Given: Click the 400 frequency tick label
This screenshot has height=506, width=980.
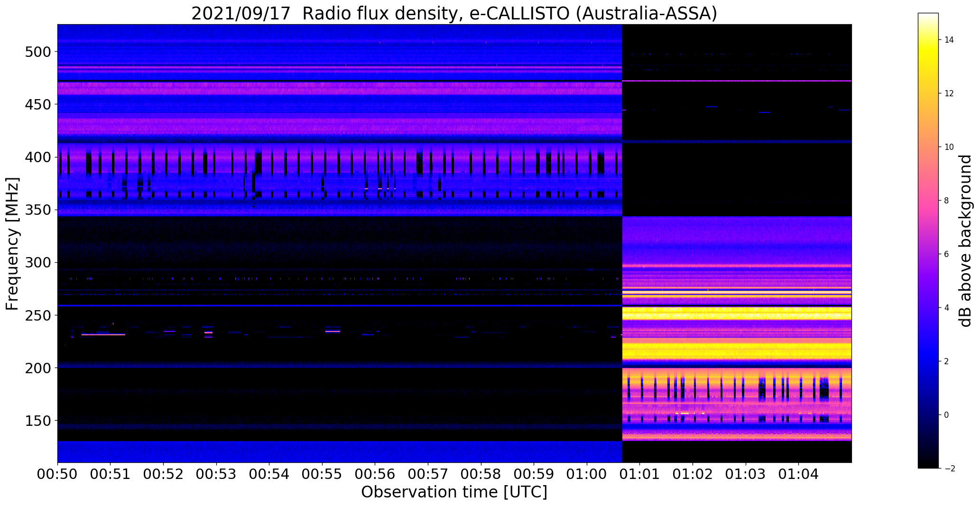Looking at the screenshot, I should pyautogui.click(x=37, y=157).
